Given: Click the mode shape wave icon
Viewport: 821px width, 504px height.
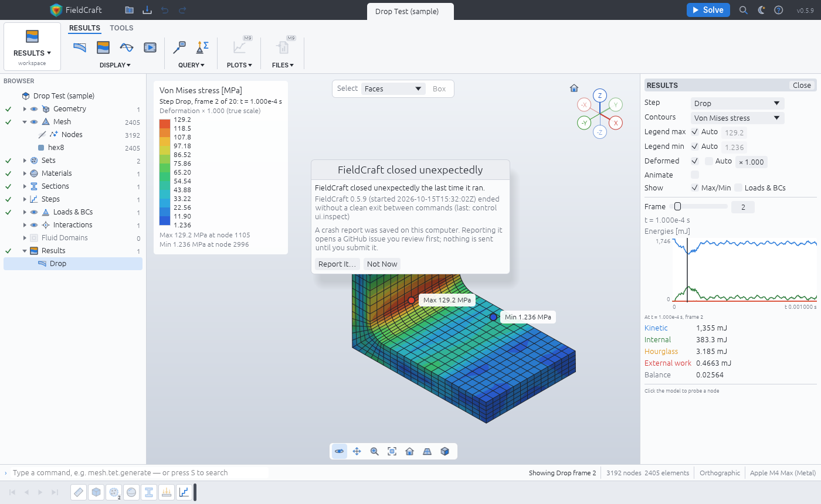Looking at the screenshot, I should click(x=127, y=47).
